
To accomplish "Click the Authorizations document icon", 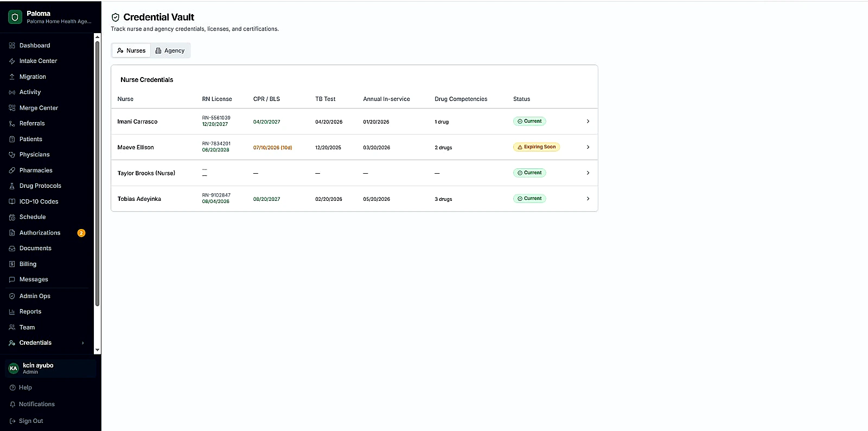I will [12, 233].
